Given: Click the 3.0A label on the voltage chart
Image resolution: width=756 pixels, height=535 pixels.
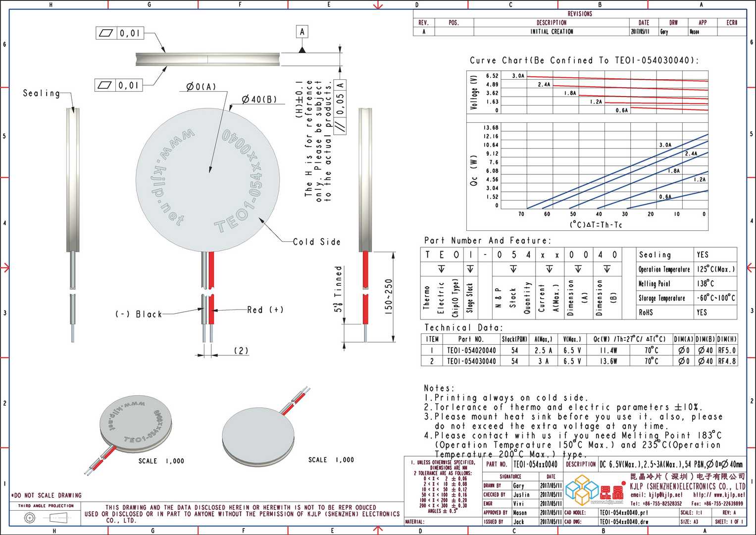Looking at the screenshot, I should (518, 76).
